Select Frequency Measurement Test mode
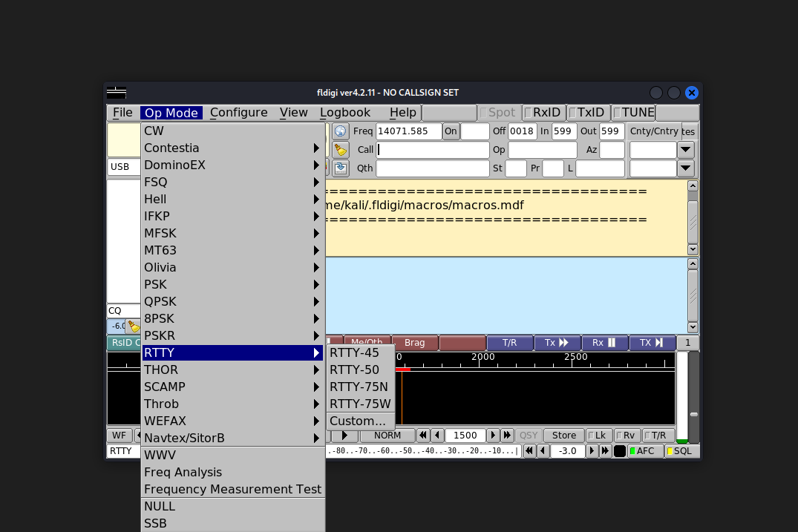Viewport: 798px width, 532px height. [x=233, y=489]
